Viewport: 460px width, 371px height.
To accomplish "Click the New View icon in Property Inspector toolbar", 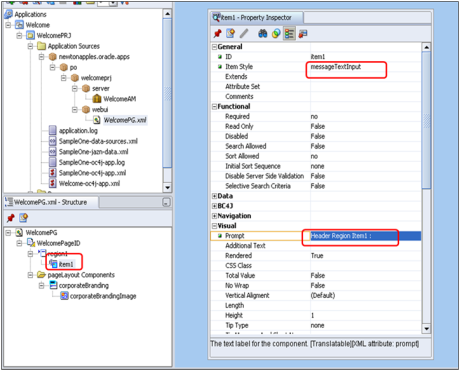I will (x=230, y=33).
